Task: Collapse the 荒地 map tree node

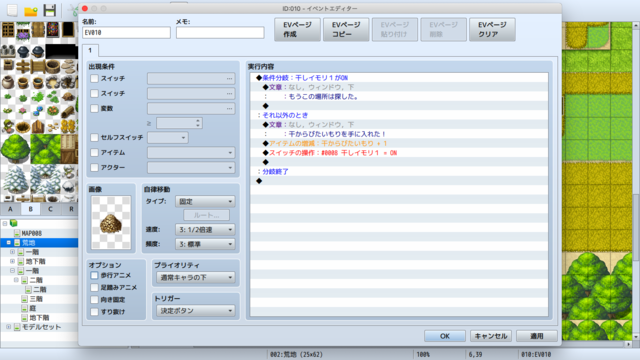Action: pyautogui.click(x=9, y=242)
